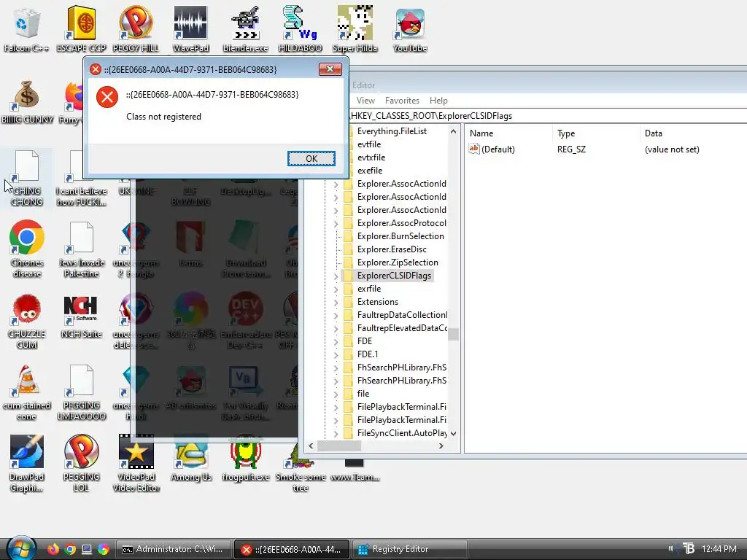Select the YouTube Angry Bird desktop icon
Image resolution: width=747 pixels, height=560 pixels.
(x=410, y=29)
